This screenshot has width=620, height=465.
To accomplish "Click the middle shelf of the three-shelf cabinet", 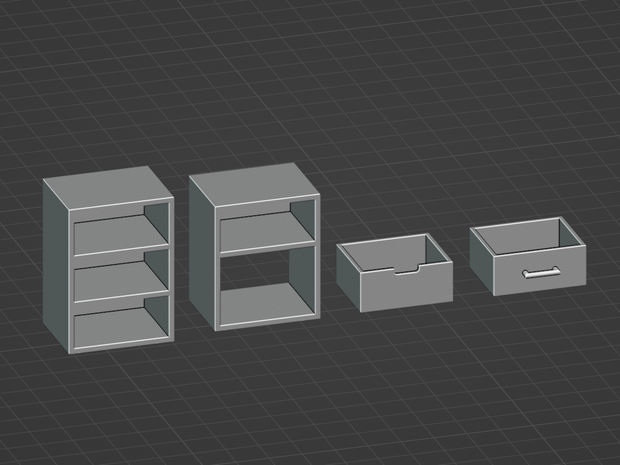I will coord(119,280).
